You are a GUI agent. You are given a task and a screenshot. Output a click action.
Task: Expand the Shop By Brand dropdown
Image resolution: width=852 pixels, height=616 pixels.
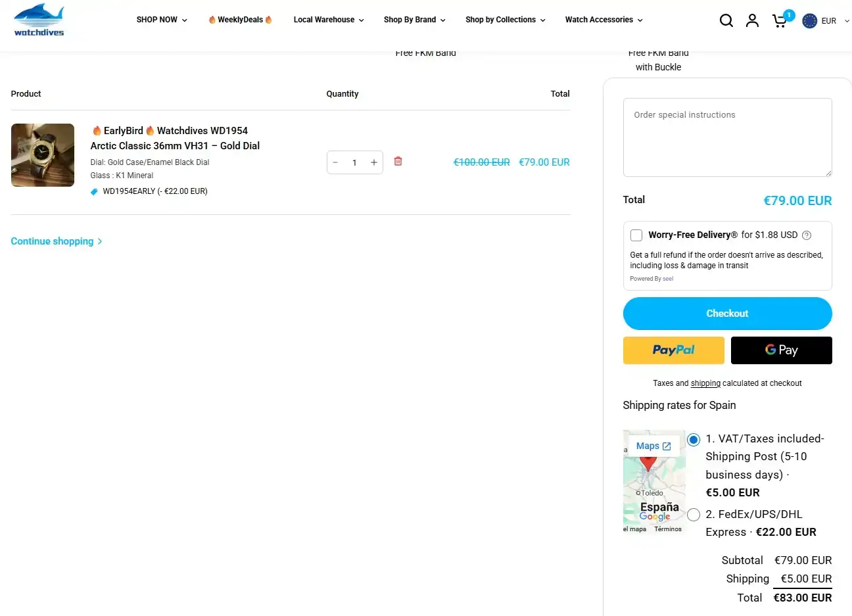click(x=414, y=20)
